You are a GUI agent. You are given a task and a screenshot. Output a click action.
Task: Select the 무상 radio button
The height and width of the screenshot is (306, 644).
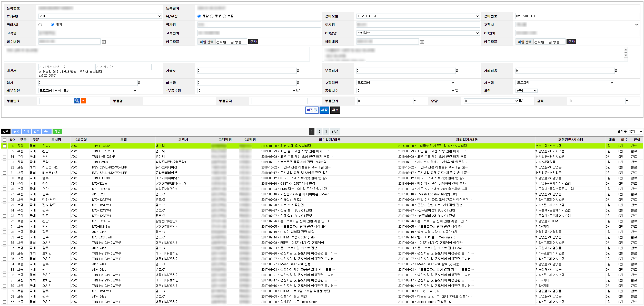(212, 16)
